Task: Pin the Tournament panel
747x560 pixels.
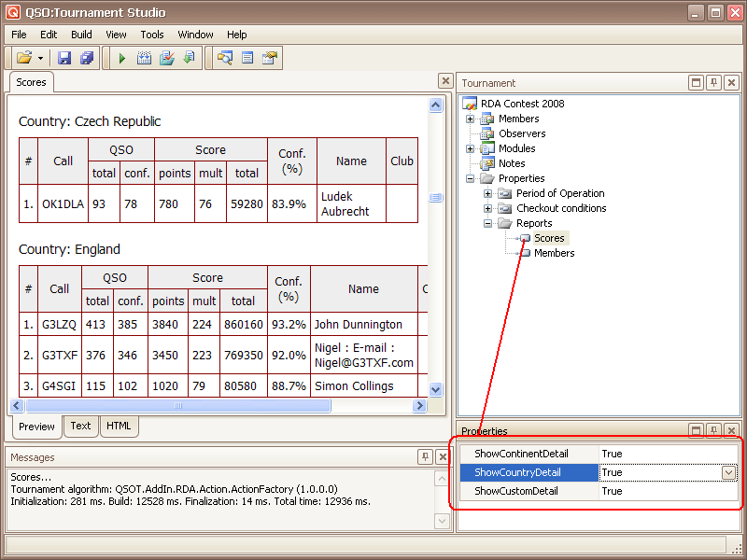Action: point(714,83)
